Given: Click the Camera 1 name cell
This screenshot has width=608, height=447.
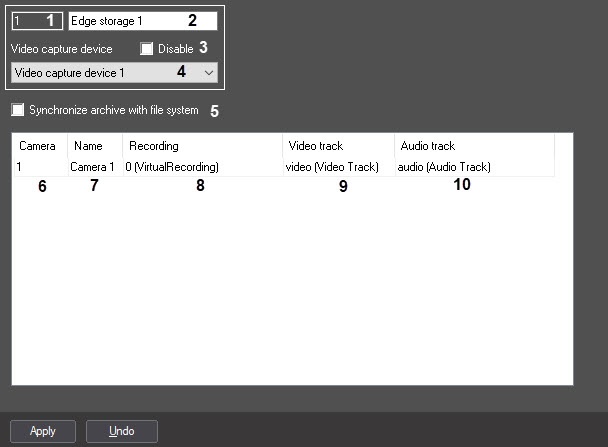Looking at the screenshot, I should coord(93,167).
